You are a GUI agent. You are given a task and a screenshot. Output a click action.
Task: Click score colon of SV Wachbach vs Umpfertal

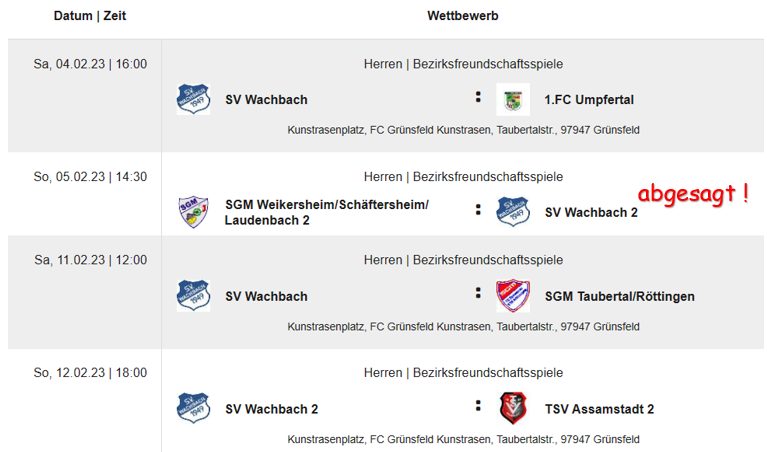(x=478, y=97)
